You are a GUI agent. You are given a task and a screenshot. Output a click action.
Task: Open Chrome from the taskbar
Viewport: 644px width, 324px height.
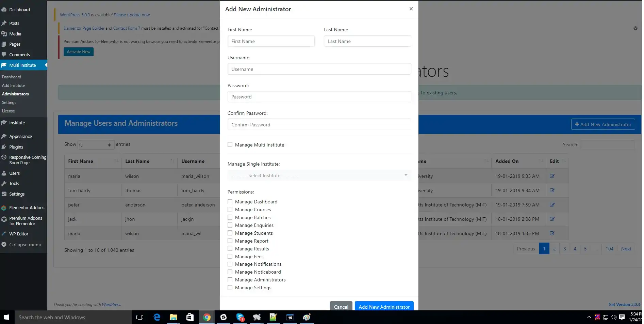tap(207, 317)
